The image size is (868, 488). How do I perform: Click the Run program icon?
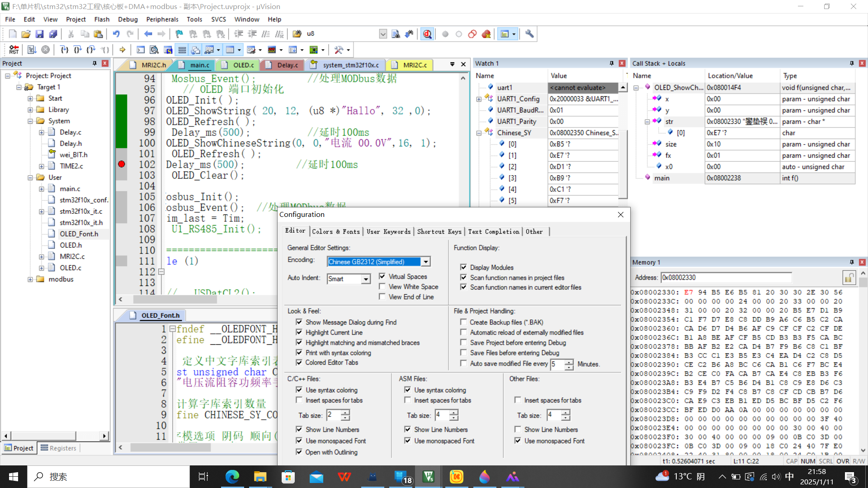[x=32, y=50]
